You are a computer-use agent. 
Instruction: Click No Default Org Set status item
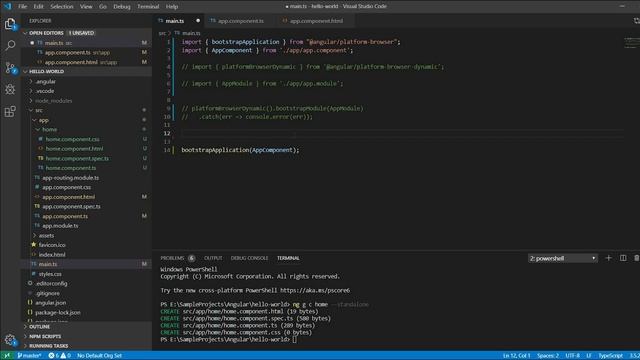(99, 356)
